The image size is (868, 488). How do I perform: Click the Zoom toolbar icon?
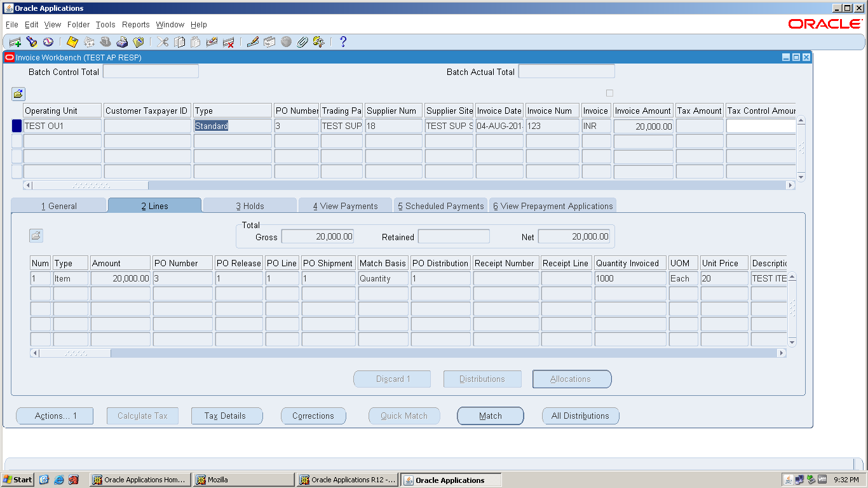(269, 42)
